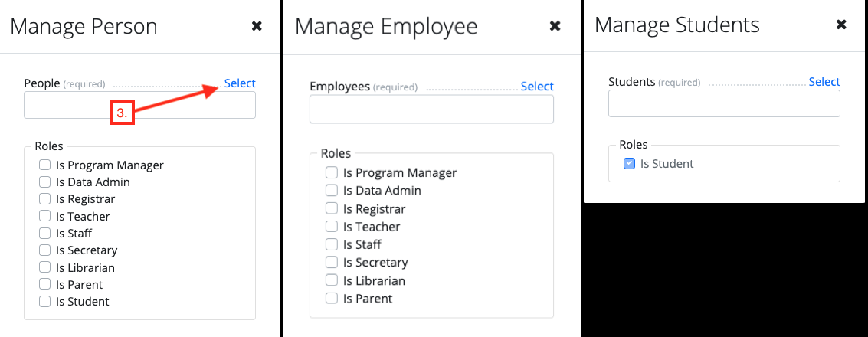Check Is Teacher in Manage Employee

click(332, 227)
